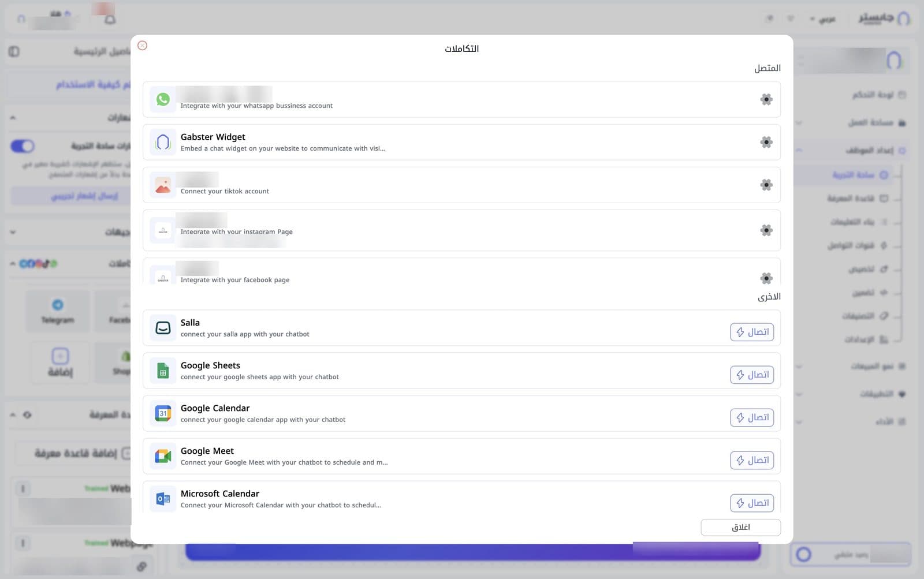Screen dimensions: 924x579
Task: Toggle the blue switch in the background panel
Action: coord(23,146)
